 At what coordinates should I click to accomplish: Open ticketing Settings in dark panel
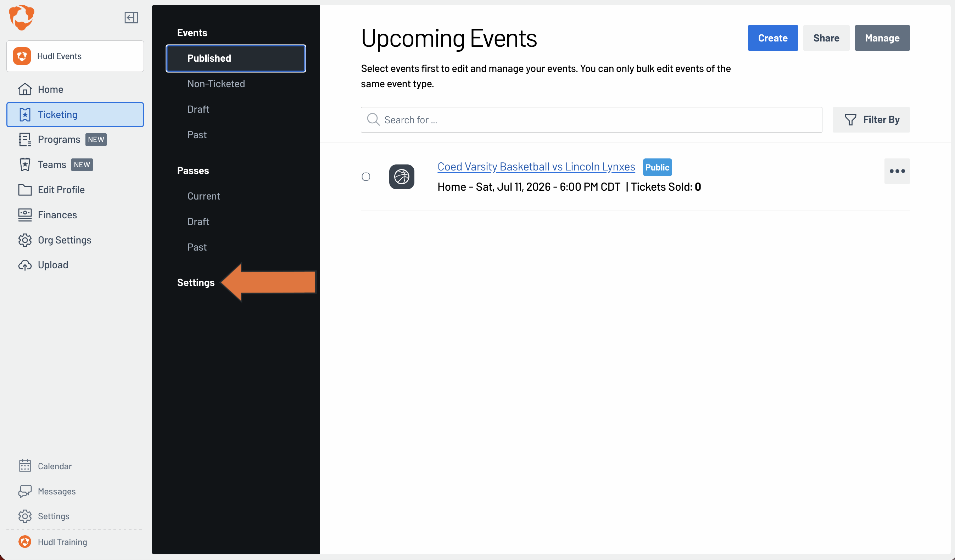click(x=196, y=282)
